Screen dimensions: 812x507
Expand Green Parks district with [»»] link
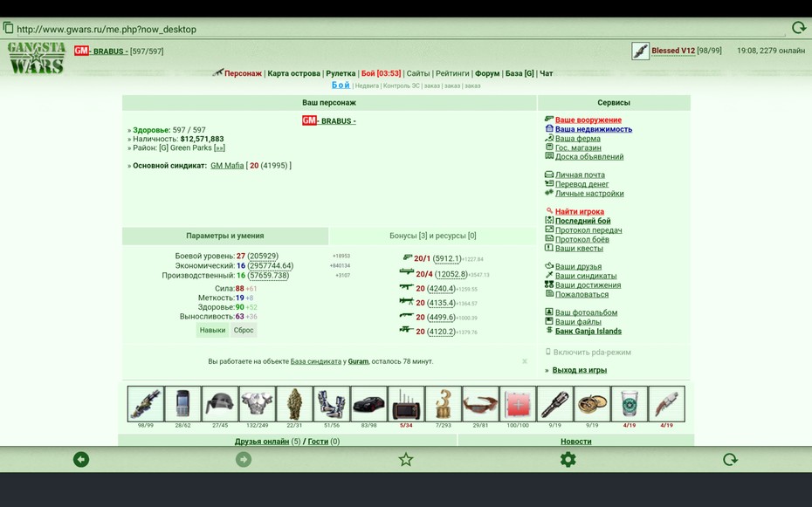click(219, 148)
